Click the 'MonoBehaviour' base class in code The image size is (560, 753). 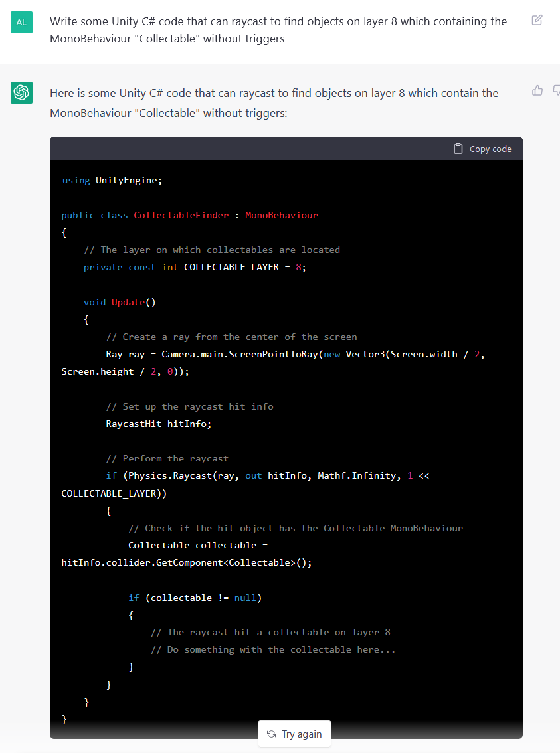[282, 215]
